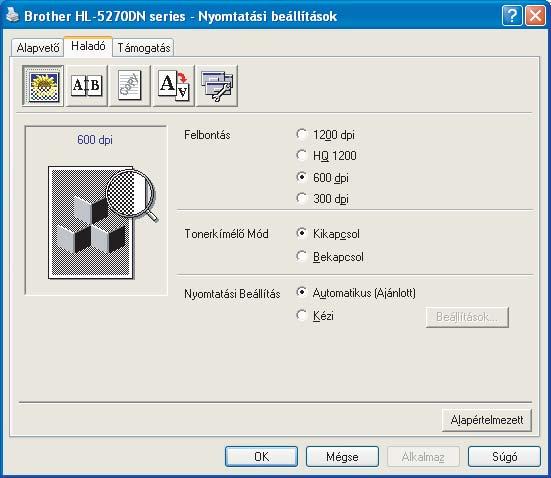
Task: Click the printer icon in title bar
Action: point(12,15)
